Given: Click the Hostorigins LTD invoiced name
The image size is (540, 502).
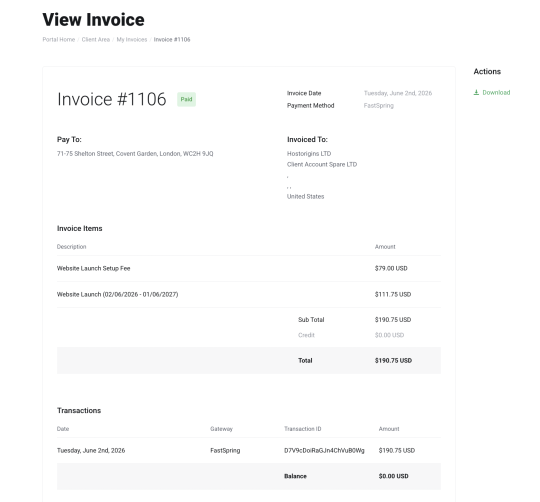Looking at the screenshot, I should pos(309,154).
